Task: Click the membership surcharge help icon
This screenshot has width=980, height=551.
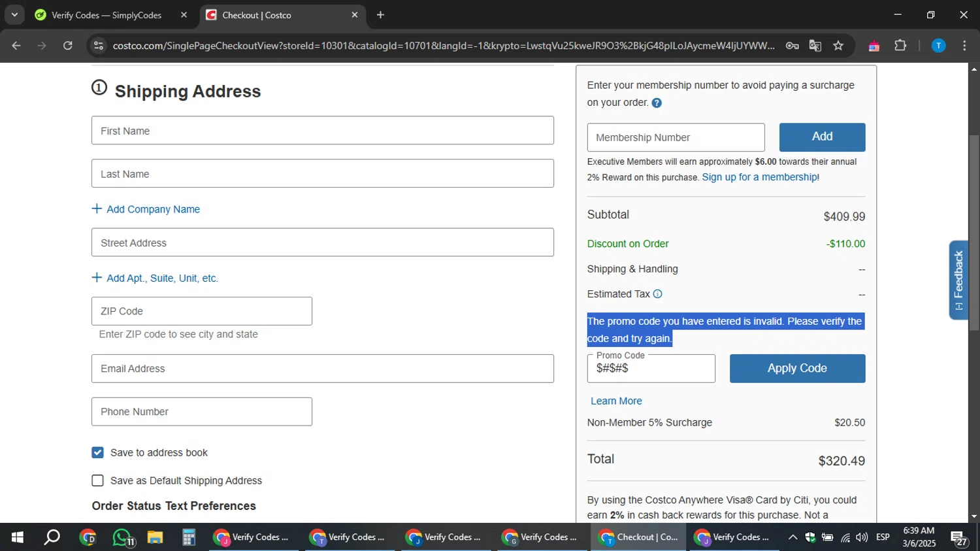Action: click(657, 103)
